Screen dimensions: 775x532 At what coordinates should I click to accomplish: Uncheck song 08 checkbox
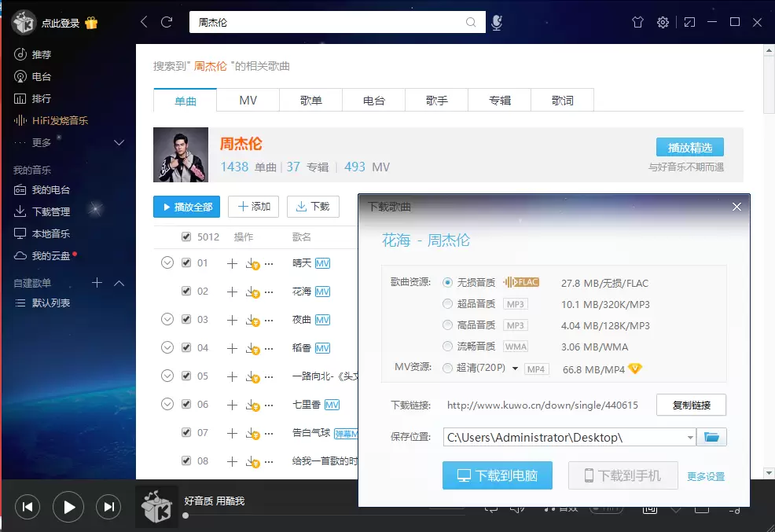186,460
